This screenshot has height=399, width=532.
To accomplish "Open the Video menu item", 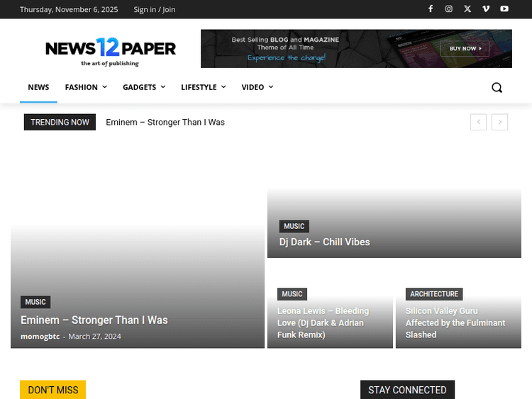I will pyautogui.click(x=257, y=87).
